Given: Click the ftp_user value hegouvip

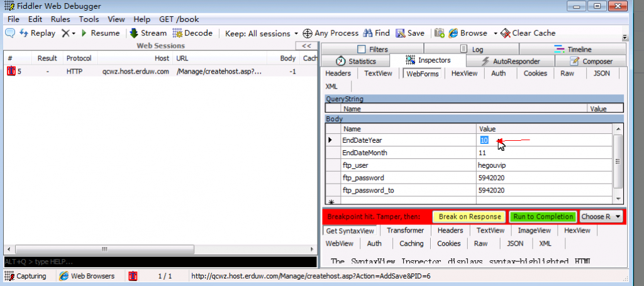Looking at the screenshot, I should (544, 165).
